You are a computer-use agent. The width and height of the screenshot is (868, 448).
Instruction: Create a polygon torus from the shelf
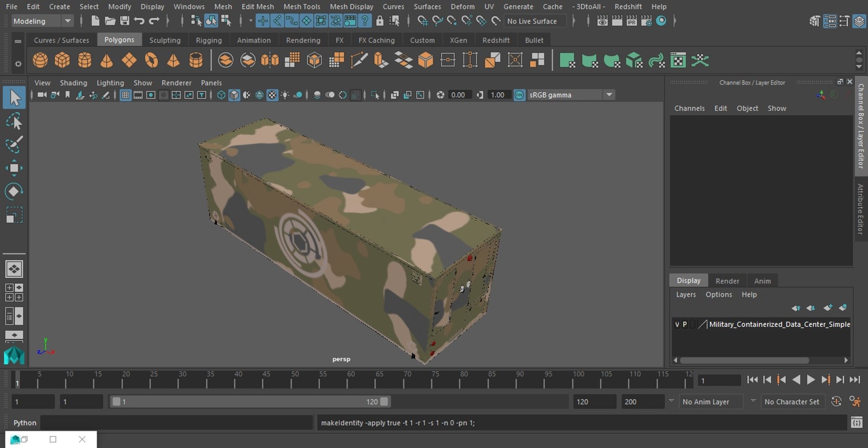[151, 60]
